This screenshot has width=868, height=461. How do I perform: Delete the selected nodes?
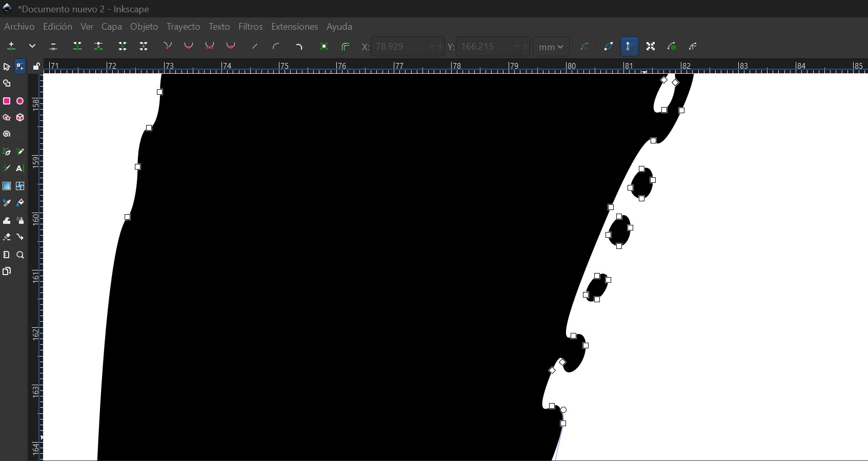click(x=53, y=47)
